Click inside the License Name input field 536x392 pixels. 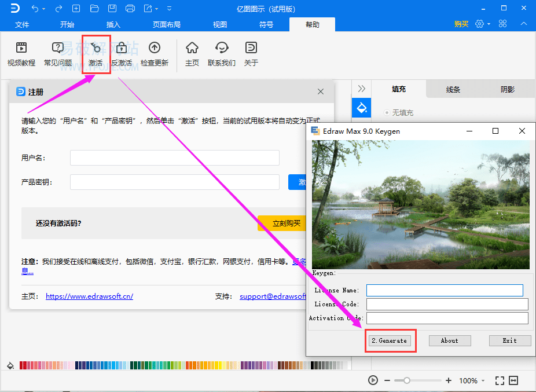(444, 290)
